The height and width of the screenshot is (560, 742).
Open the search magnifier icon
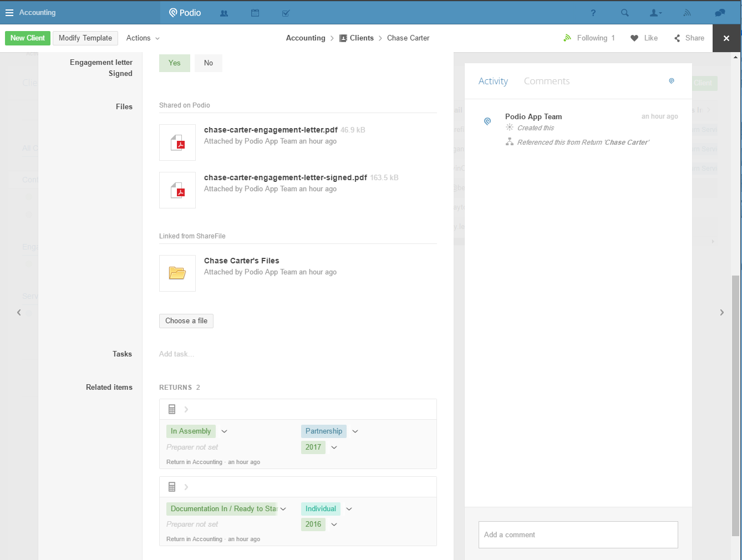(625, 13)
